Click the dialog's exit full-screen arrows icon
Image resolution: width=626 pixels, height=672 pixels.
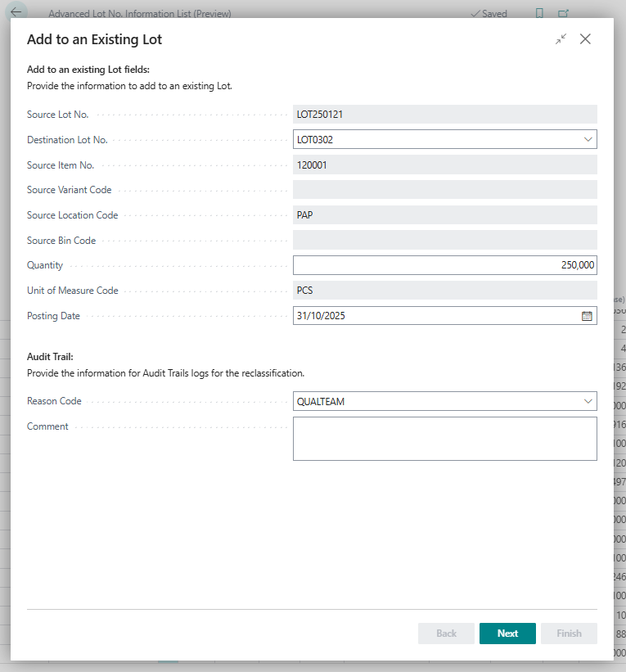pos(561,39)
